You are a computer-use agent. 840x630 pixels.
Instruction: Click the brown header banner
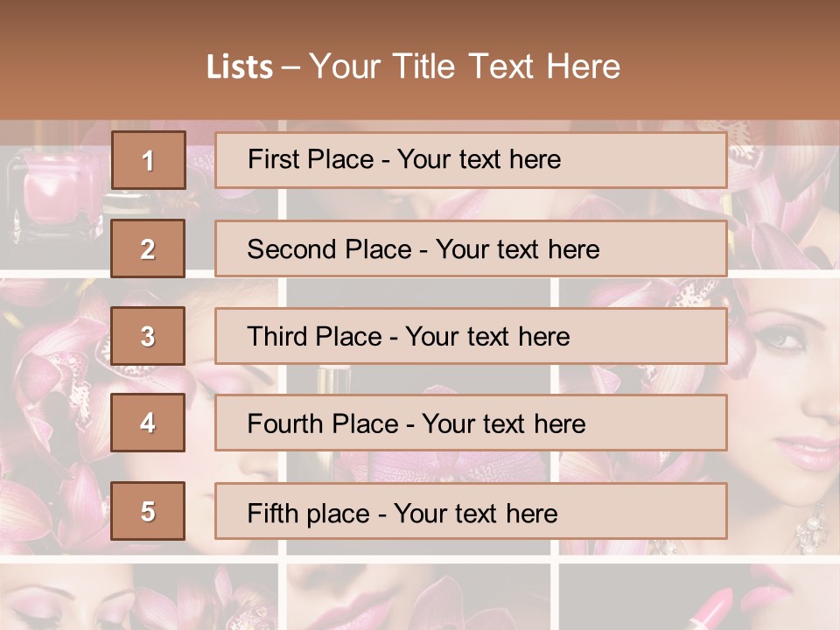(x=420, y=60)
